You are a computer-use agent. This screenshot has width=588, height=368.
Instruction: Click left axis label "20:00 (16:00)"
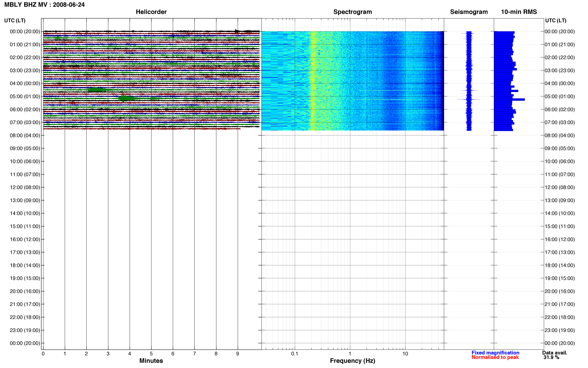25,291
